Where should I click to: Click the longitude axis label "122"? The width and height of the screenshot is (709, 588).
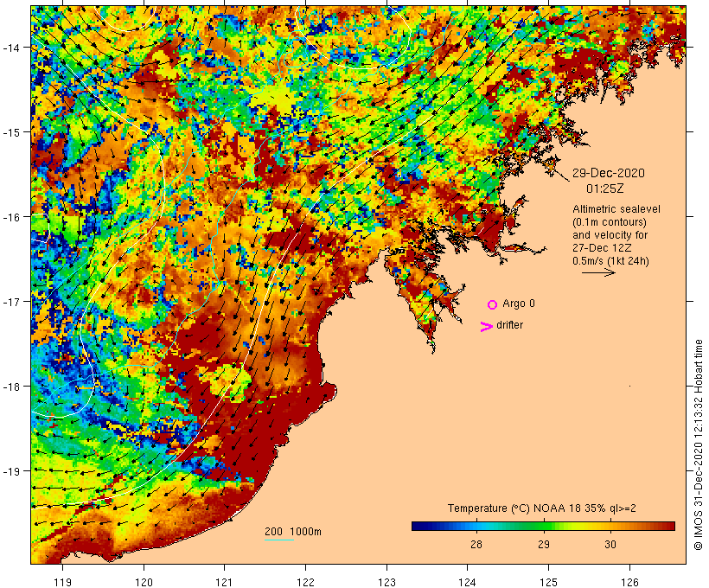[305, 582]
